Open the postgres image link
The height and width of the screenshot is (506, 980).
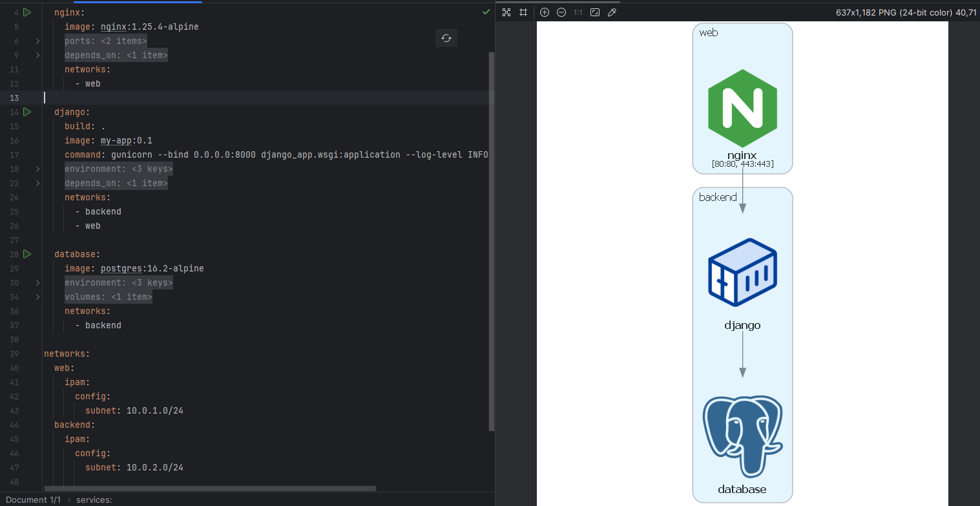pyautogui.click(x=121, y=268)
